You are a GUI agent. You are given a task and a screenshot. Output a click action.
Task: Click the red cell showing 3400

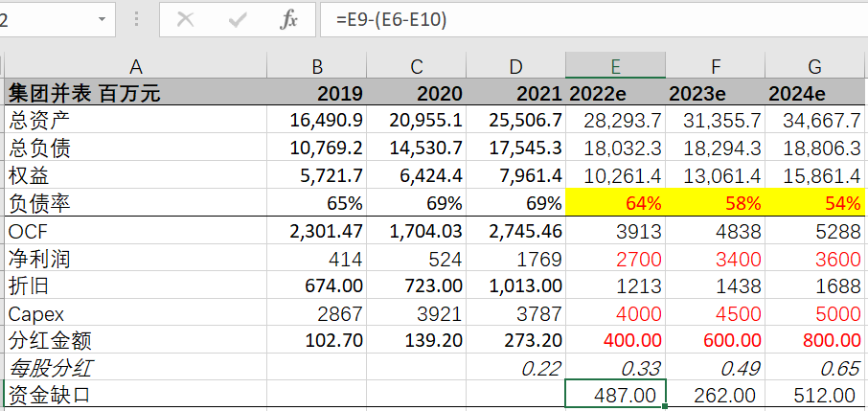pos(716,258)
